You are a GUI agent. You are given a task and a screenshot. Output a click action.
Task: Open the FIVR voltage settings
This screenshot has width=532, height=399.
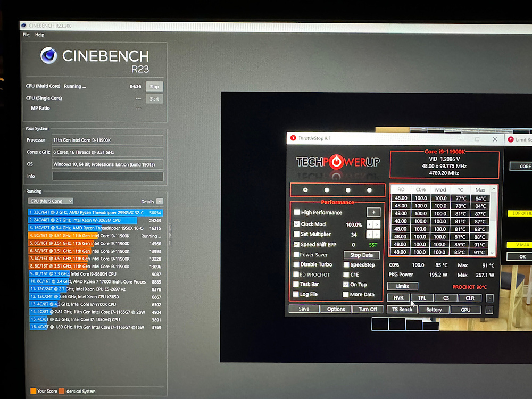(398, 298)
